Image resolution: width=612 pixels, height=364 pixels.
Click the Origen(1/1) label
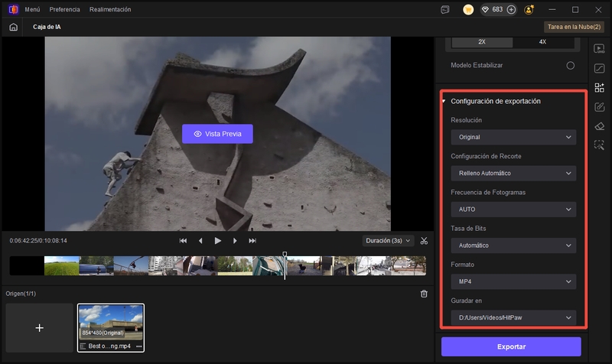click(x=21, y=294)
